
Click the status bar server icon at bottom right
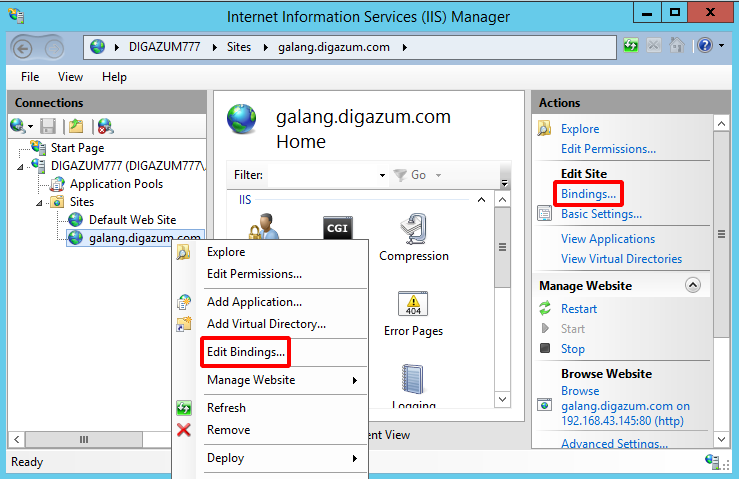pyautogui.click(x=713, y=461)
